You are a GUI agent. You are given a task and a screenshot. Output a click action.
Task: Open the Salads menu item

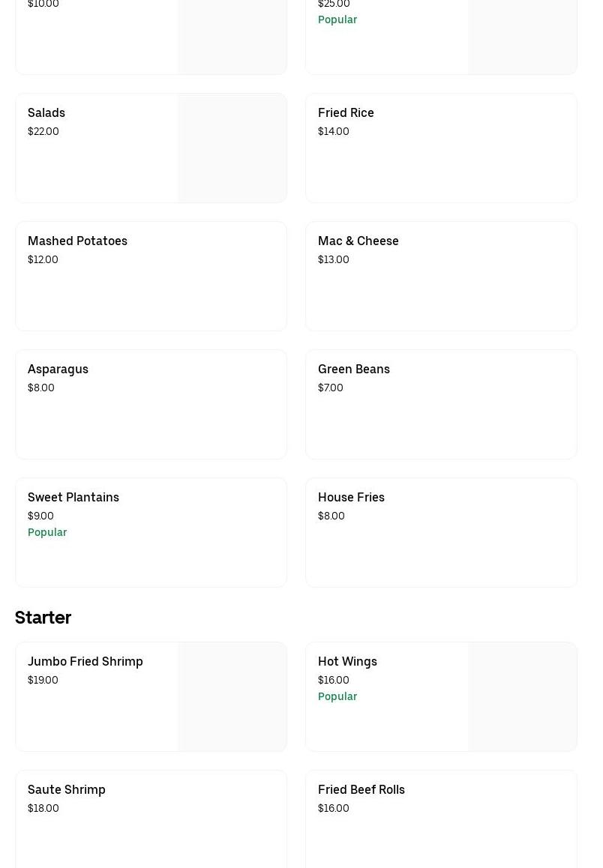(46, 112)
